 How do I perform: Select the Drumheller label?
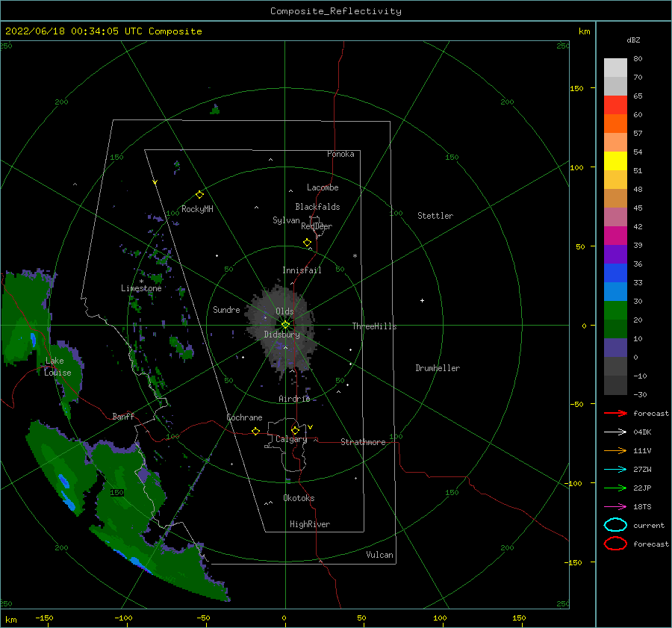(438, 368)
